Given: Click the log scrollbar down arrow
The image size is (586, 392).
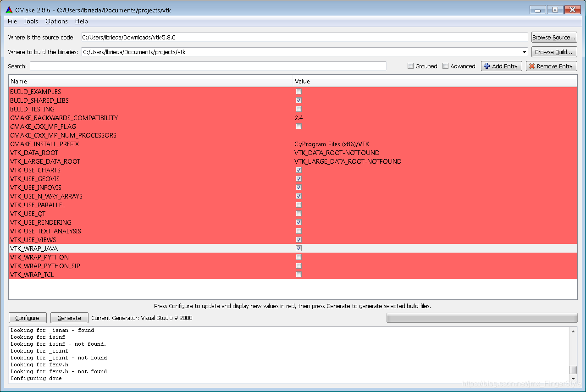Looking at the screenshot, I should tap(573, 380).
